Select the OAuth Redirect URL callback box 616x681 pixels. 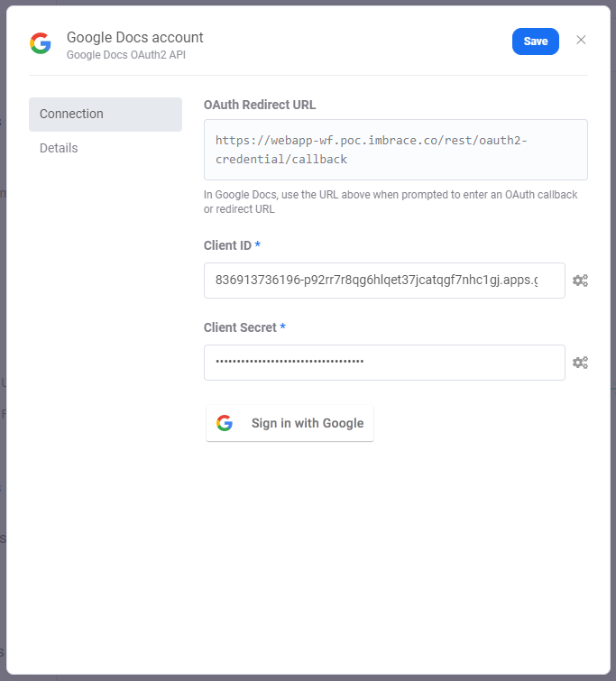(396, 150)
